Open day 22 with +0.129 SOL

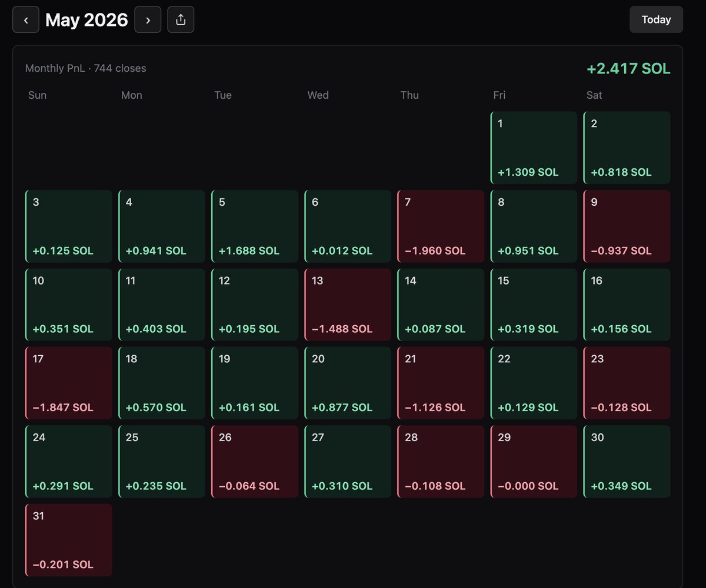click(534, 383)
